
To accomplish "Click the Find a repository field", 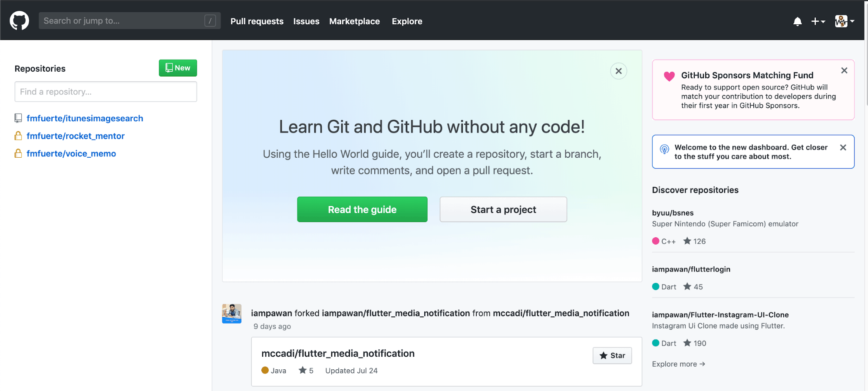I will tap(106, 92).
